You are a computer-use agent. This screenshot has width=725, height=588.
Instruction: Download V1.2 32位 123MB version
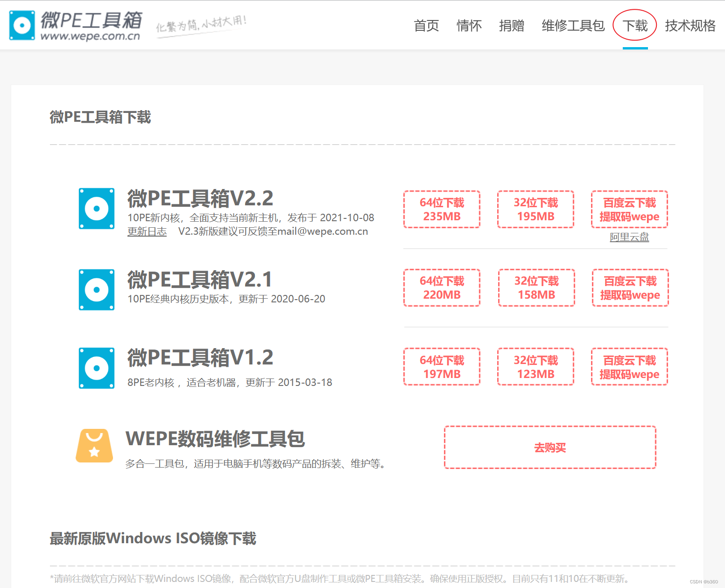point(535,366)
